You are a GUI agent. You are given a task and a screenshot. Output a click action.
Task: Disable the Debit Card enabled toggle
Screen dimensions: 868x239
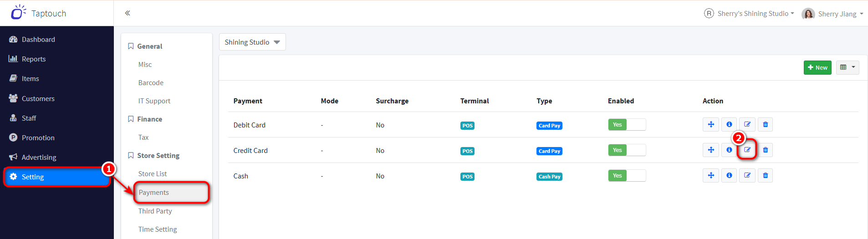pos(627,125)
